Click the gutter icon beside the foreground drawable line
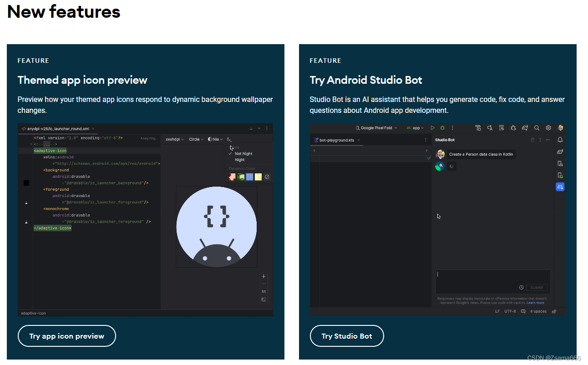This screenshot has height=365, width=588. click(26, 202)
